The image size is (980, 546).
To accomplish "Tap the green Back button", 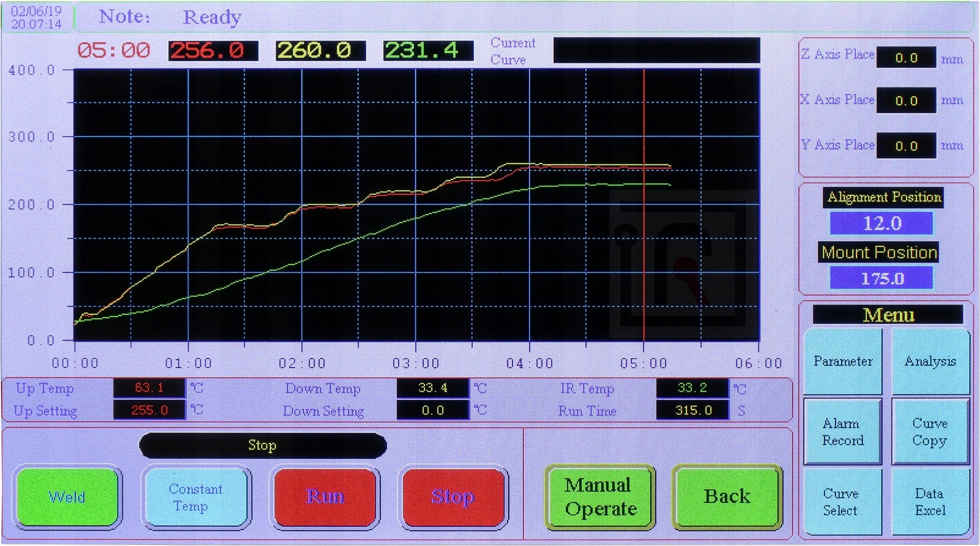I will point(727,497).
